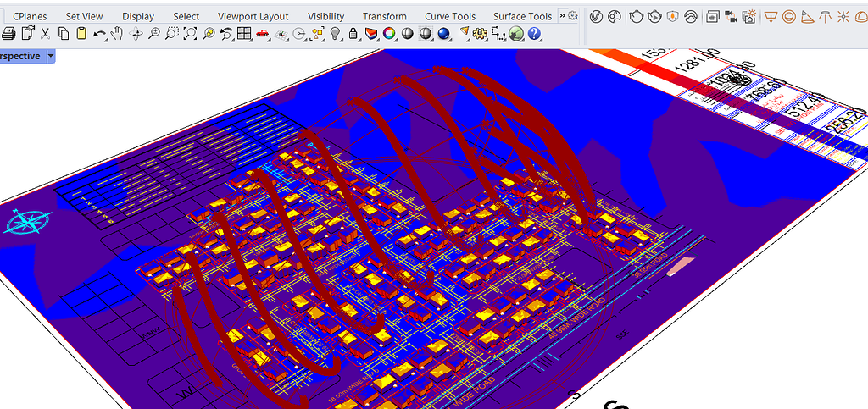Click the red car icon
The image size is (868, 409).
click(262, 34)
